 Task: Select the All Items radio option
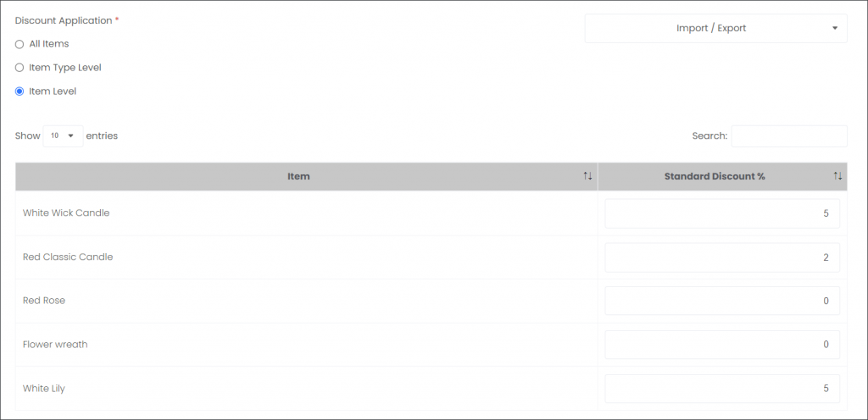19,44
